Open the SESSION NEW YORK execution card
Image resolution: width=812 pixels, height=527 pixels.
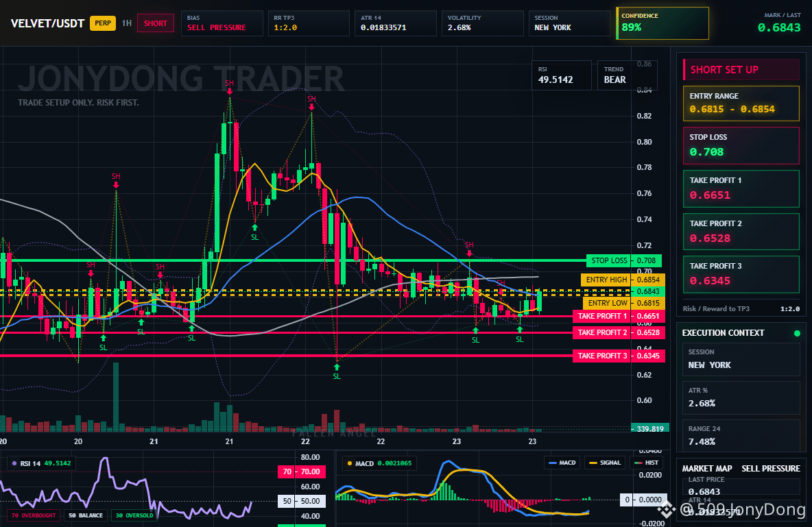(741, 358)
